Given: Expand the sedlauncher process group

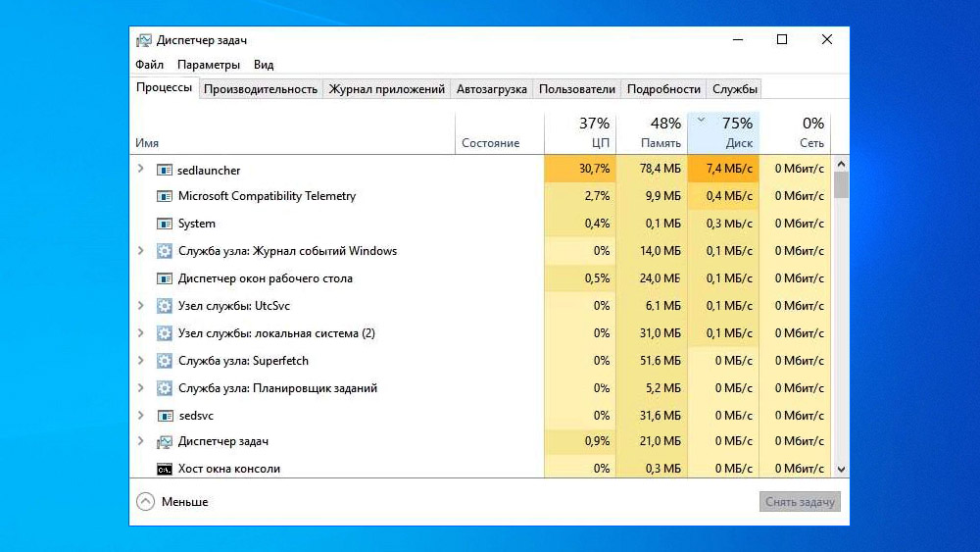Looking at the screenshot, I should [141, 169].
